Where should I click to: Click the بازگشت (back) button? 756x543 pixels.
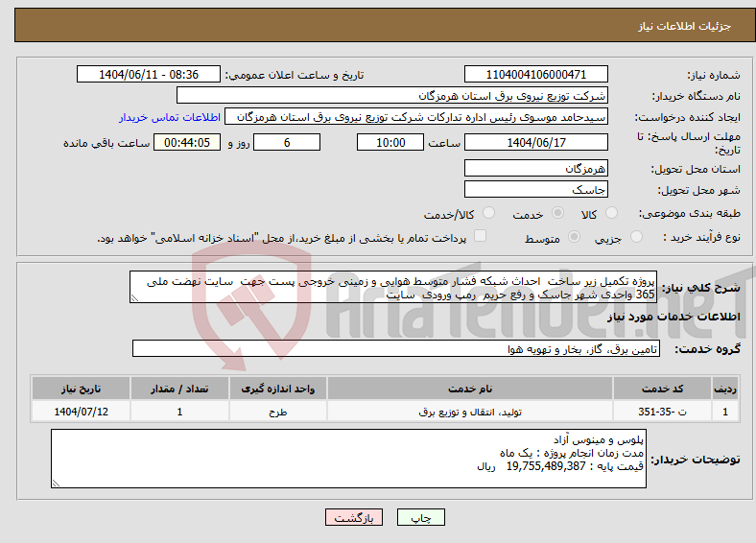pos(354,517)
